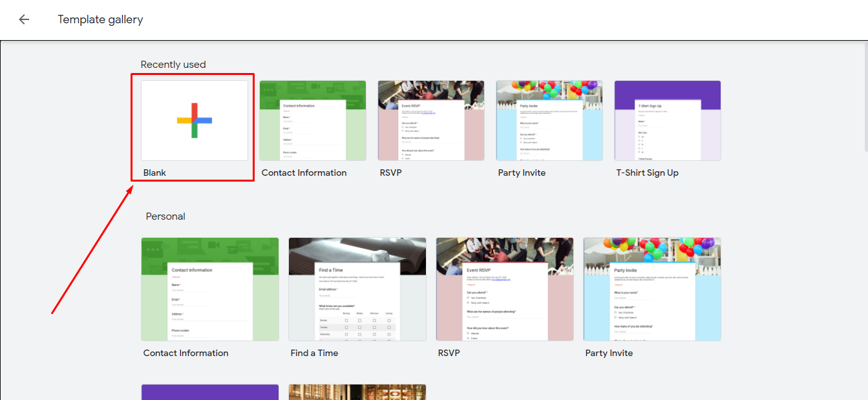868x400 pixels.
Task: Open the RSVP thumbnail in Personal section
Action: tap(505, 289)
